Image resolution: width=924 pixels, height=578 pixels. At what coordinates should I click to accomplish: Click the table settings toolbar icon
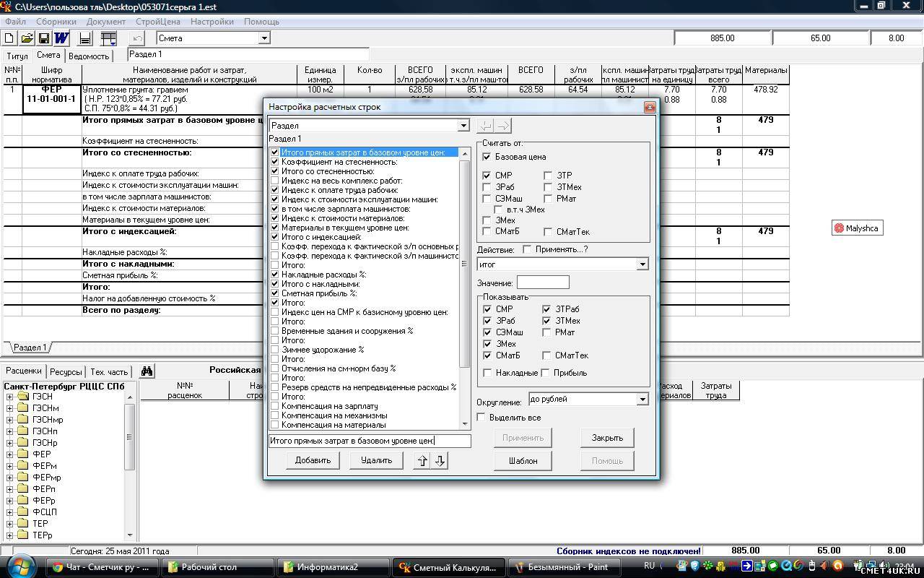click(x=108, y=38)
